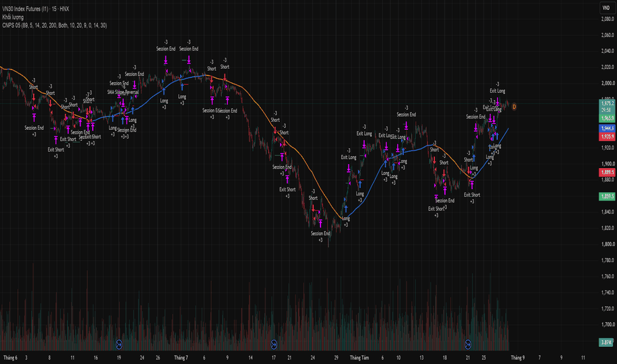Viewport: 617px width, 364px height.
Task: Click the Tháng 9 label on time axis
Action: 518,357
